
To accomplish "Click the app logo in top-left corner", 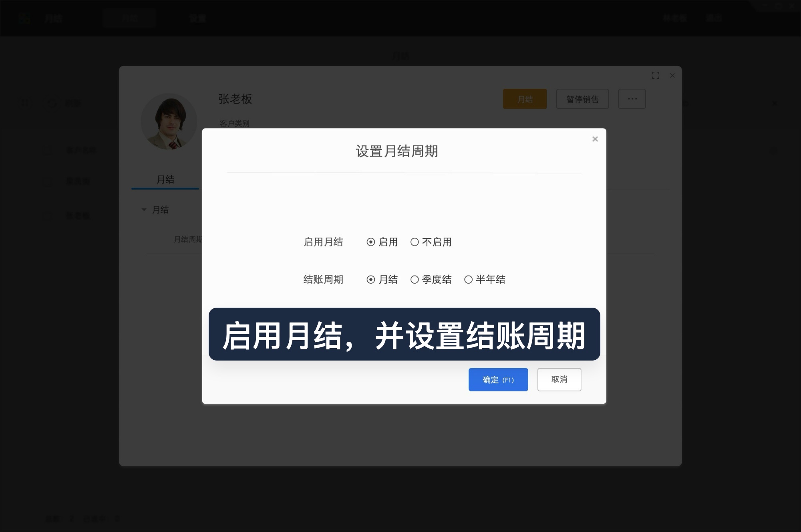I will pos(25,18).
